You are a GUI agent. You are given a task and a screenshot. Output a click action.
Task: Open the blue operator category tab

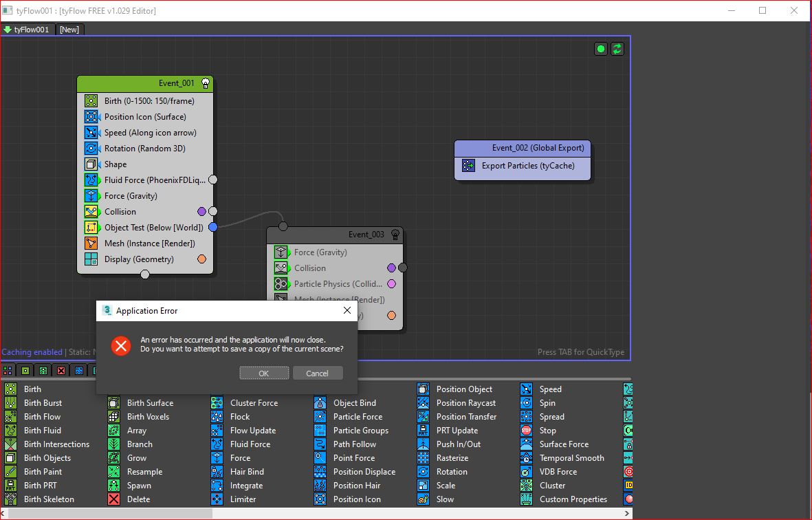pyautogui.click(x=79, y=370)
